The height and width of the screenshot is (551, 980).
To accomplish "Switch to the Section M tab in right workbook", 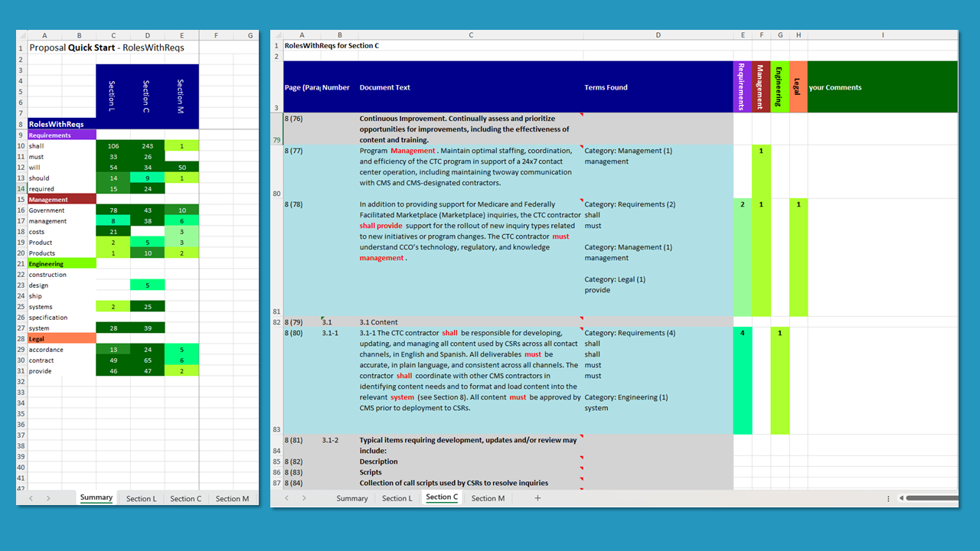I will pyautogui.click(x=488, y=498).
